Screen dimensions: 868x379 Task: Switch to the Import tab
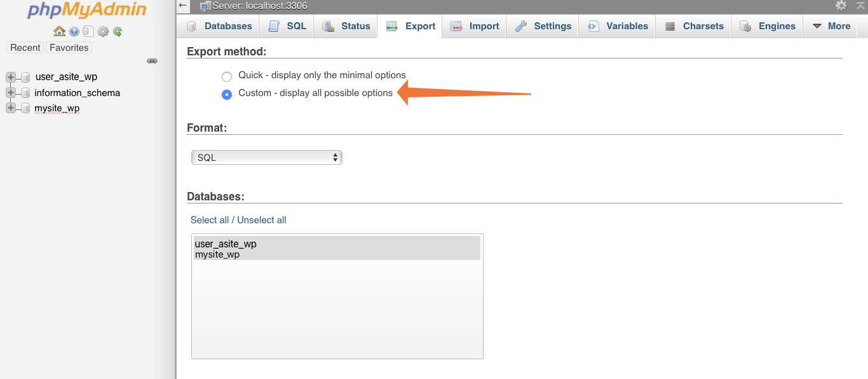pyautogui.click(x=475, y=26)
